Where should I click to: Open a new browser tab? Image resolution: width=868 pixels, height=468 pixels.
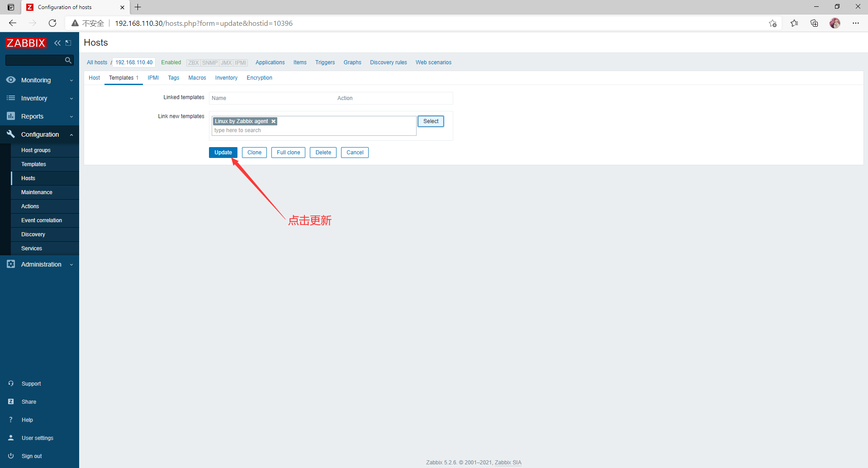(138, 7)
